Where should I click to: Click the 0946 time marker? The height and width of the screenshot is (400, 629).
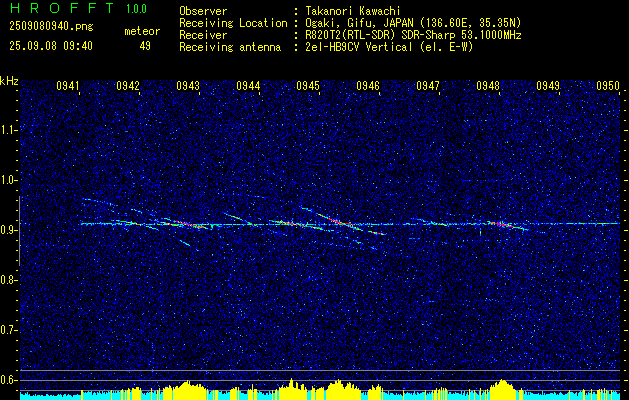coord(368,86)
